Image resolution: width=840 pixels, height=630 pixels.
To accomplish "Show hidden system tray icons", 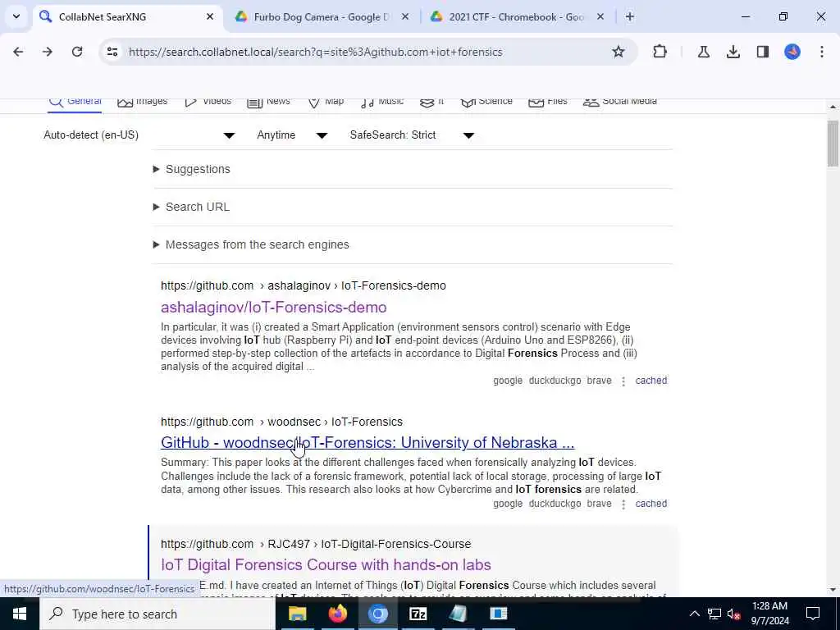I will click(694, 614).
